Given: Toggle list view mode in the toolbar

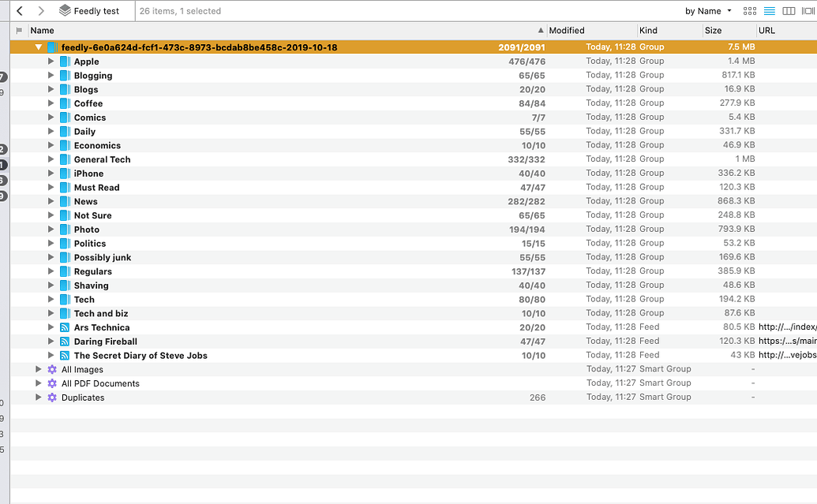Looking at the screenshot, I should (x=770, y=10).
